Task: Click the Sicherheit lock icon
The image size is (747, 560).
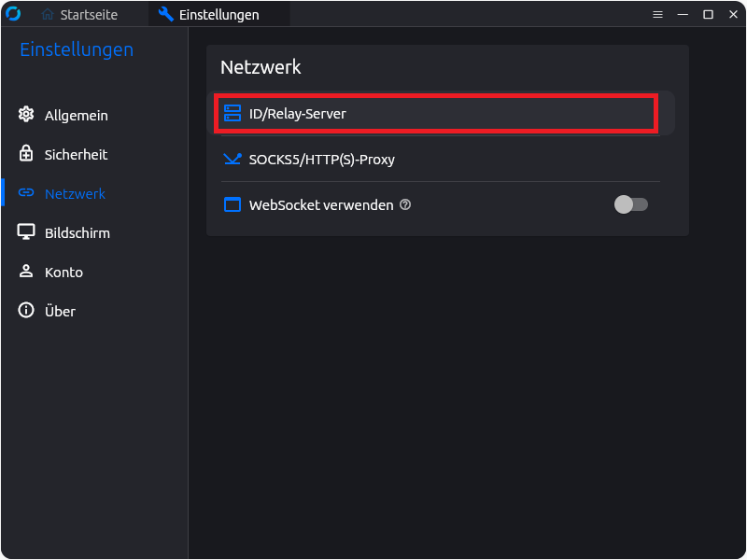Action: point(26,154)
